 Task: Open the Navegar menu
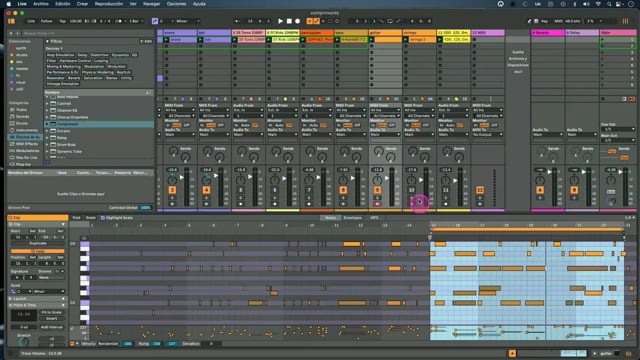tap(151, 4)
